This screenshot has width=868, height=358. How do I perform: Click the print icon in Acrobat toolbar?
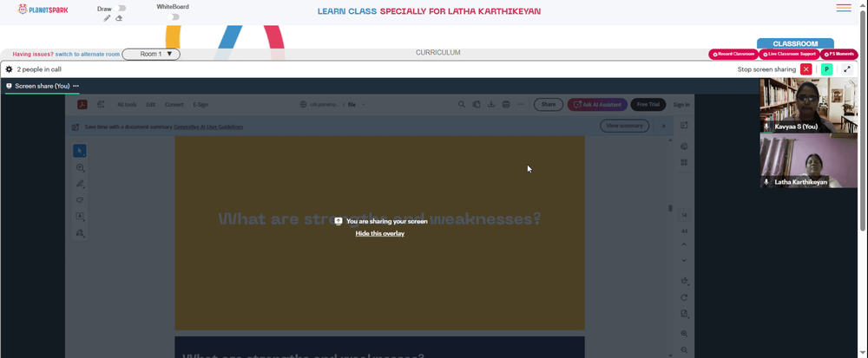click(x=505, y=104)
